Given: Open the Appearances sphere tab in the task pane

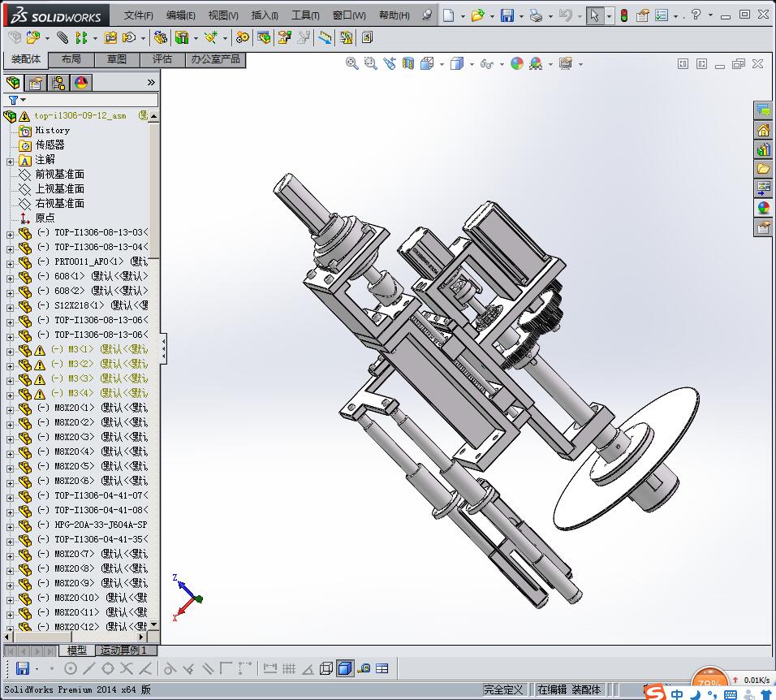Looking at the screenshot, I should tap(763, 208).
